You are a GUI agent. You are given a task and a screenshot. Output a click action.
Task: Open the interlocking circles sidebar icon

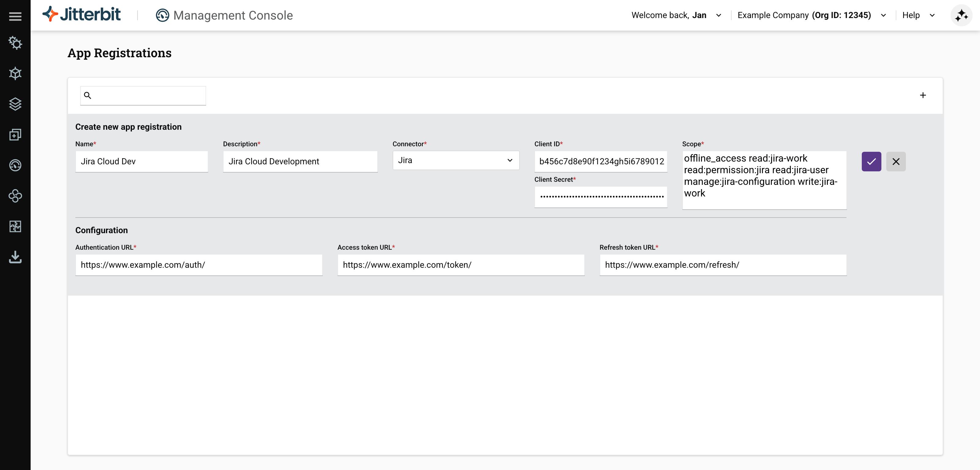tap(15, 196)
